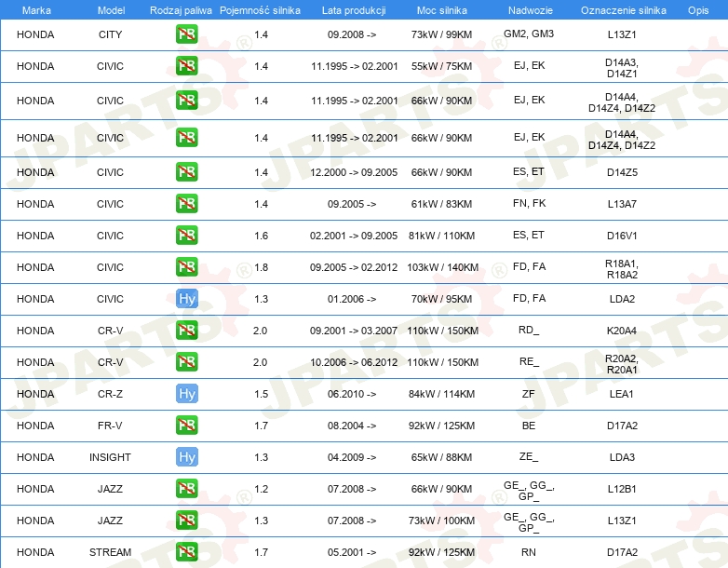Screen dimensions: 728x568
Task: Select power value 84kW / 114KM
Action: (x=441, y=394)
